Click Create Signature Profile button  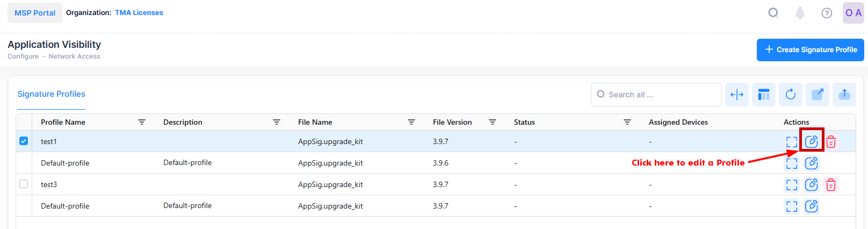tap(810, 49)
